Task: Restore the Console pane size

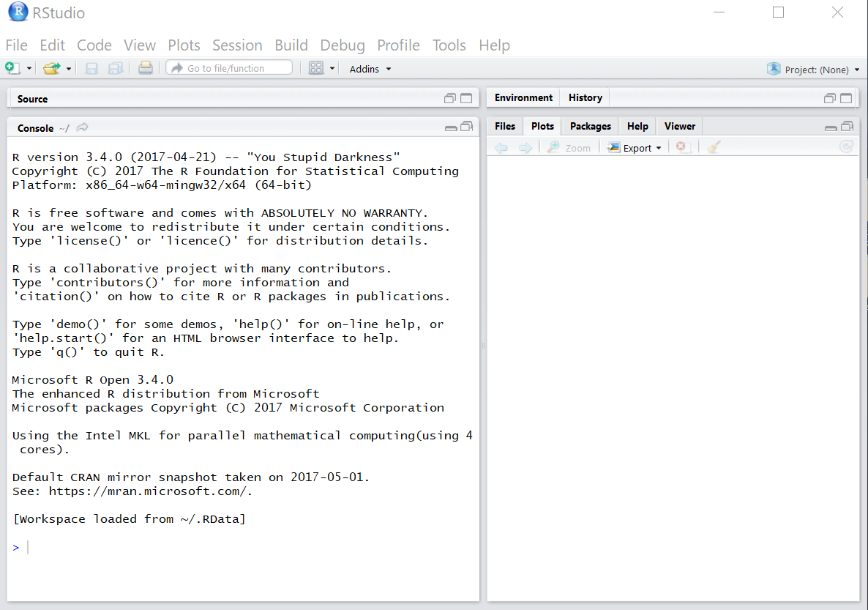Action: 467,127
